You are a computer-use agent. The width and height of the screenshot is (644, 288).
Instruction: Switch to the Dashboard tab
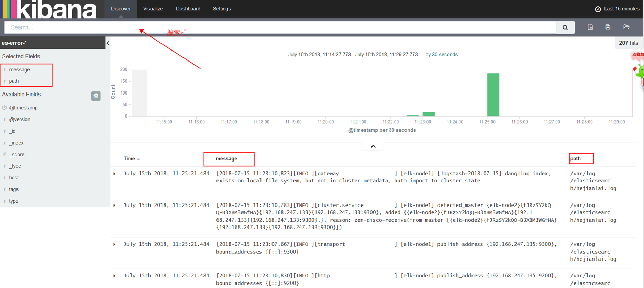coord(188,9)
